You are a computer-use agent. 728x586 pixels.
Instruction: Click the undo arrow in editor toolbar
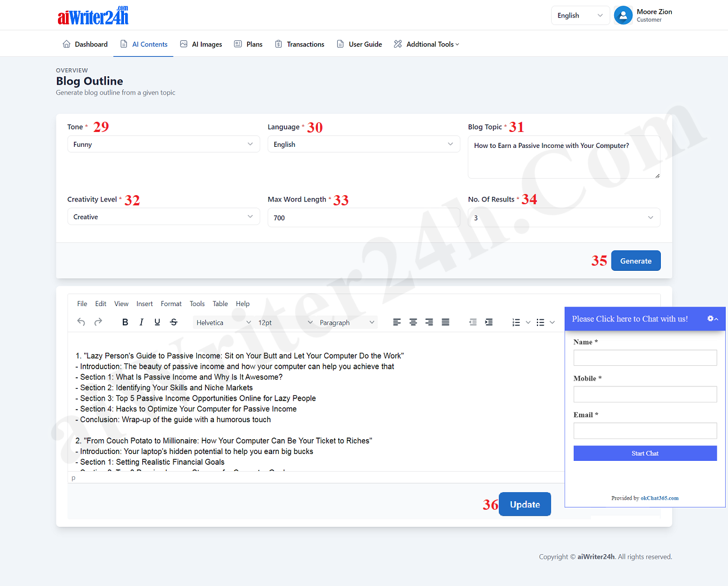(81, 322)
